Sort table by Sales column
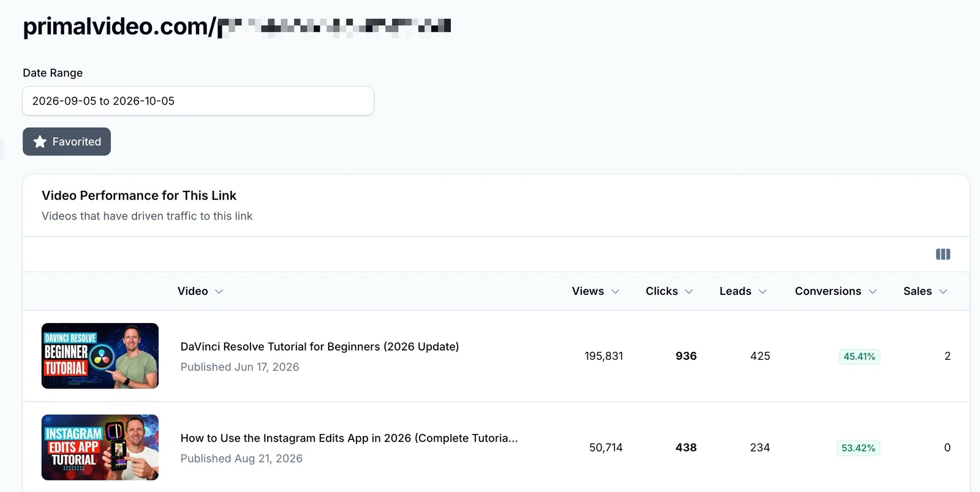 [x=925, y=291]
